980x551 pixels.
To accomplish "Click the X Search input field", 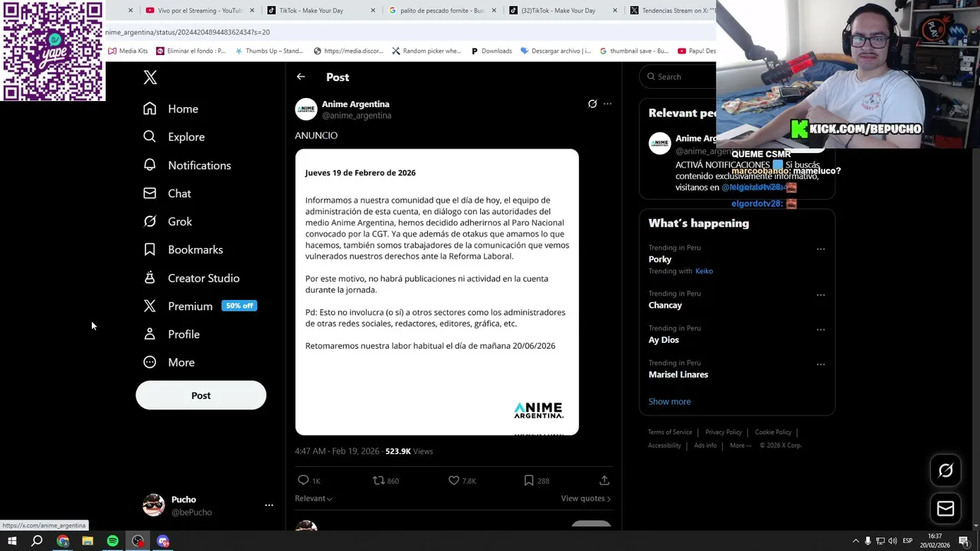I will [x=678, y=77].
